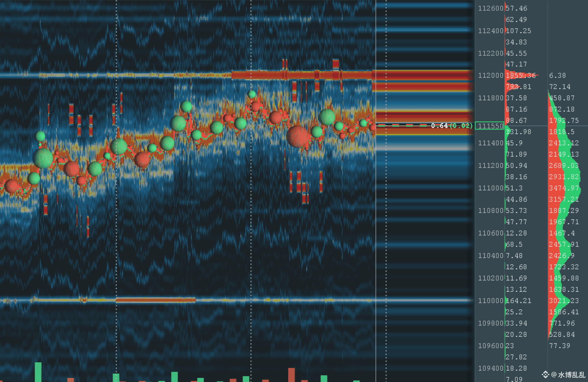Select the 528.84 volume profile value
The width and height of the screenshot is (588, 382).
[562, 335]
